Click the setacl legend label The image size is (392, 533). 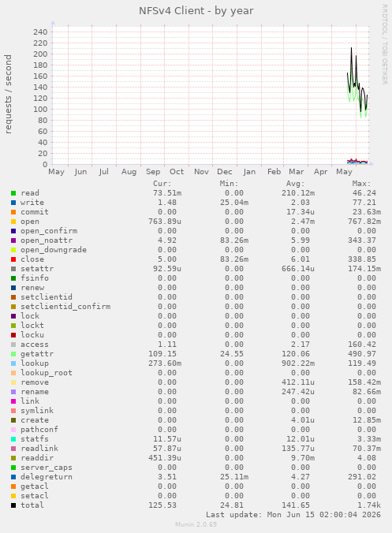pyautogui.click(x=35, y=496)
